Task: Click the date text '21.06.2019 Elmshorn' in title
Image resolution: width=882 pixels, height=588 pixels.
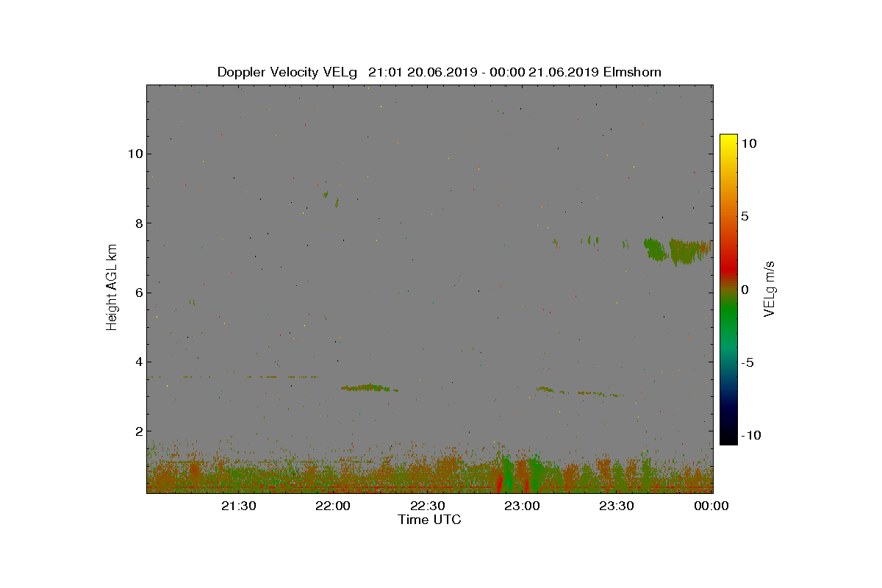Action: click(x=595, y=72)
